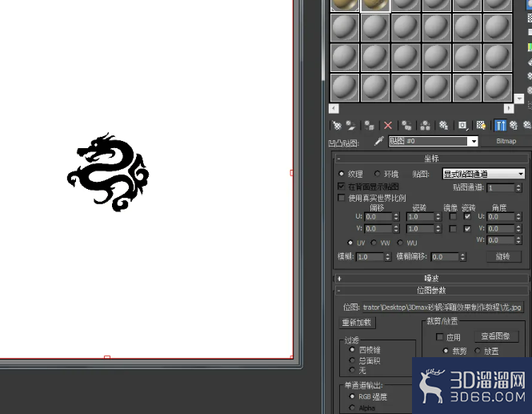Select RGB 强度 mono output

click(x=352, y=396)
